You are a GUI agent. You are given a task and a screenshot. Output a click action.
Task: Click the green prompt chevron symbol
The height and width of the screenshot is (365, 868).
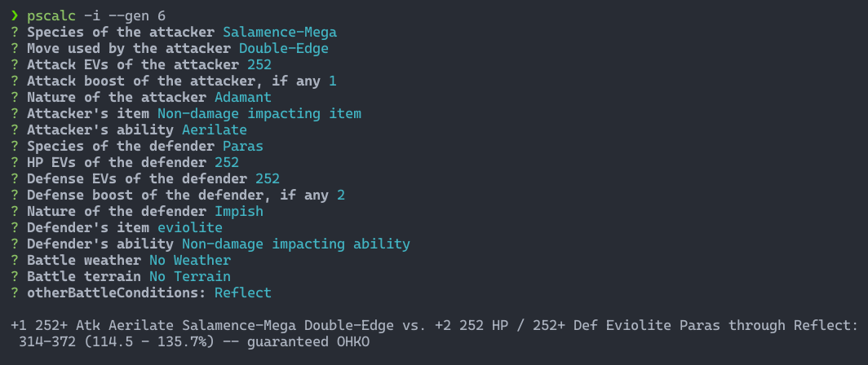tap(15, 15)
